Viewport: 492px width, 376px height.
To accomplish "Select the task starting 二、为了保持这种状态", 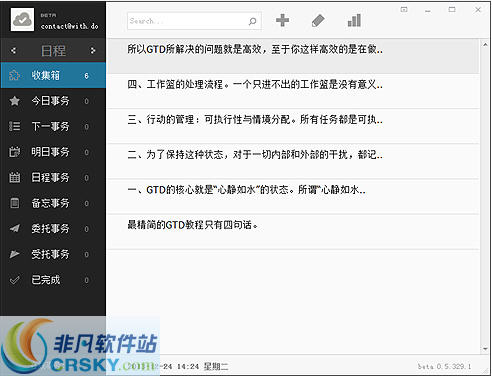I will click(293, 161).
